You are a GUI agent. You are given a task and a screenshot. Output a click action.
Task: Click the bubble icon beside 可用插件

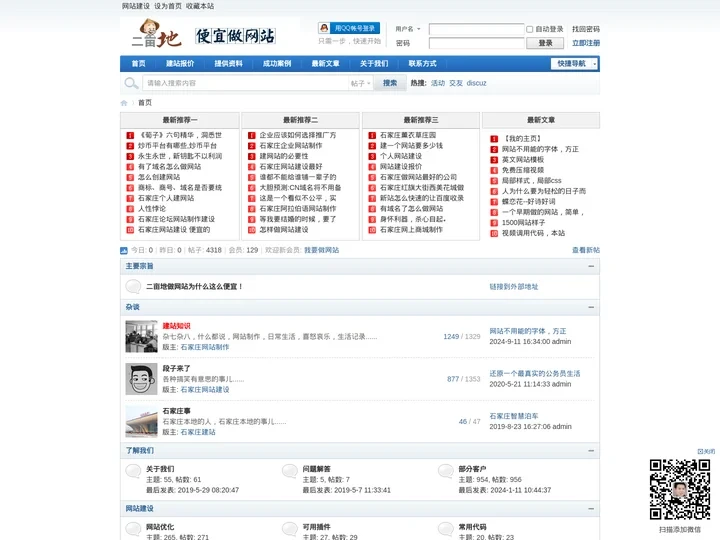pos(290,529)
